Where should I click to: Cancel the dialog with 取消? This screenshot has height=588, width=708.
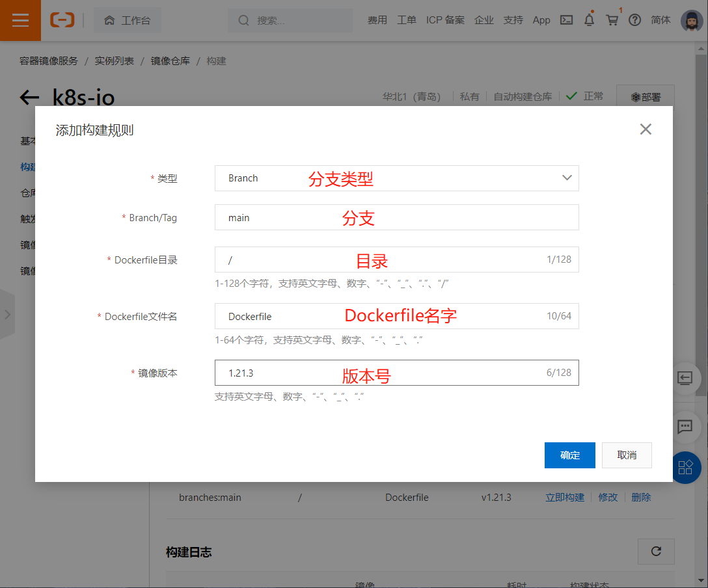627,455
